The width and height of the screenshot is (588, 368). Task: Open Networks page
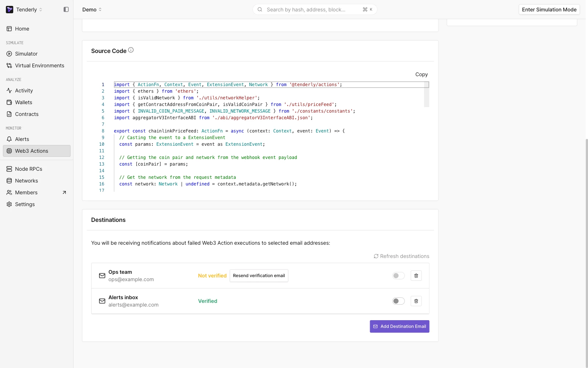[x=36, y=181]
